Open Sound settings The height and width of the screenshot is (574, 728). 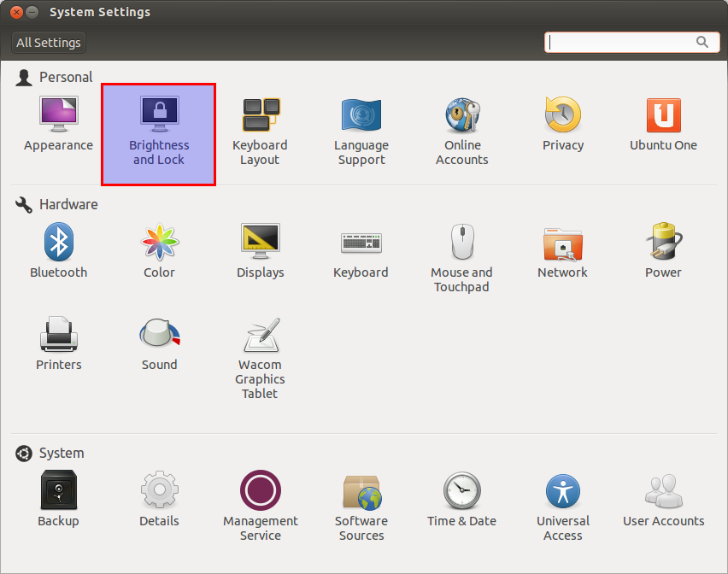click(x=159, y=340)
